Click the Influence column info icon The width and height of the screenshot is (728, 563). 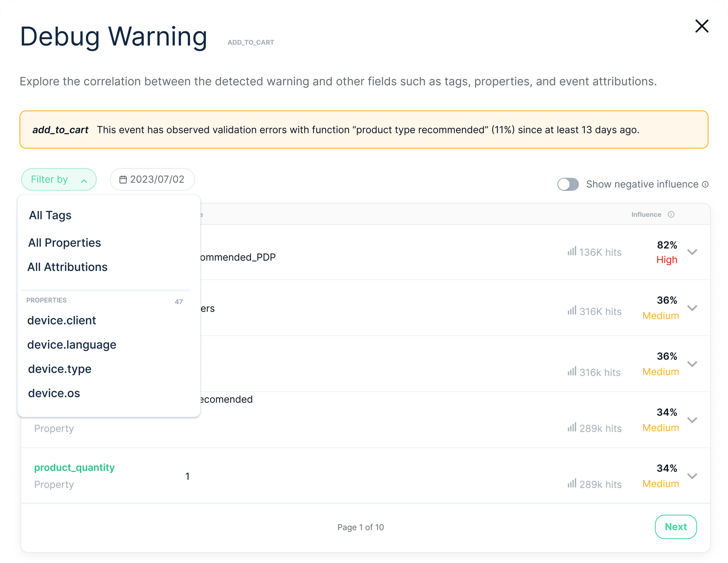pyautogui.click(x=671, y=214)
